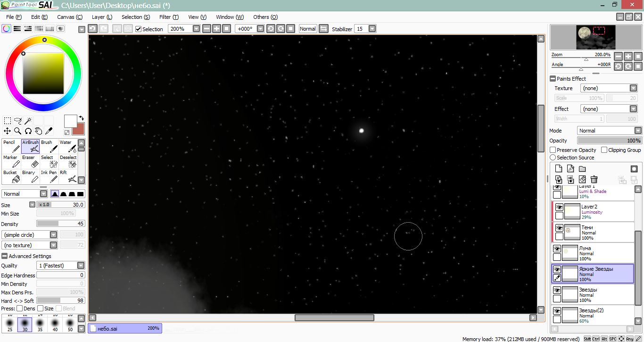The width and height of the screenshot is (644, 342).
Task: Switch to the небо.sai document tab
Action: 124,328
